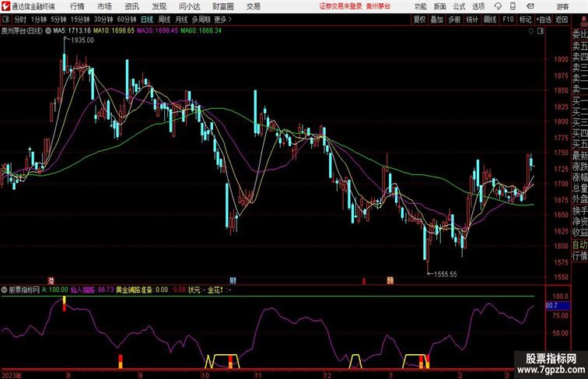Click the 多股 toolbar button

454,19
